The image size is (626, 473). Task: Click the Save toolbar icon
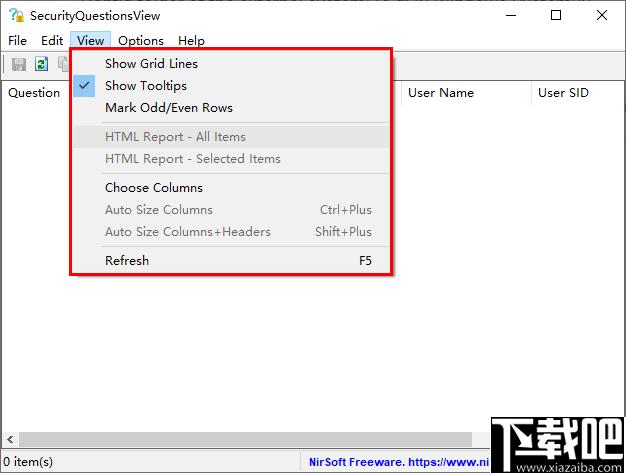pos(19,64)
